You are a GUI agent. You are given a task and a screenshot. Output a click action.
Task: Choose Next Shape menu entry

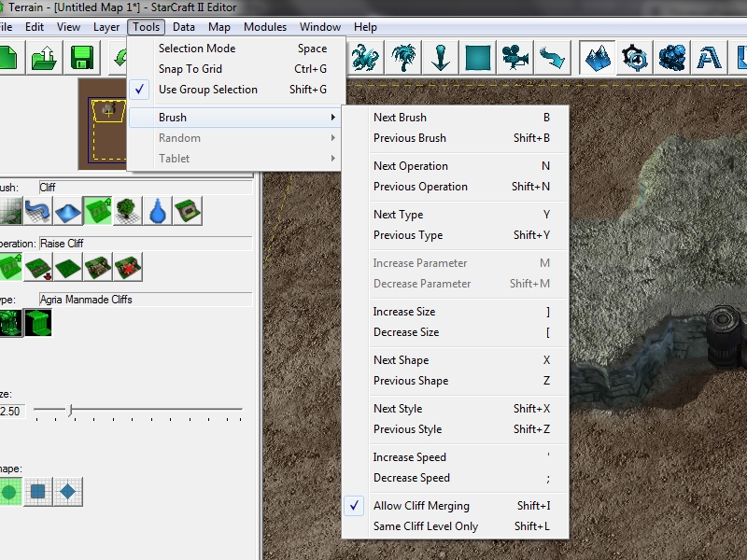click(456, 360)
